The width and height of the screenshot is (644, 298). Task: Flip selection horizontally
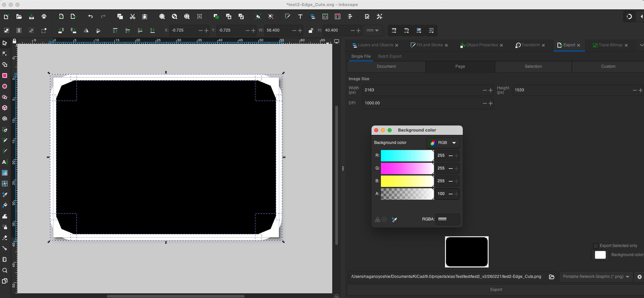pyautogui.click(x=86, y=31)
